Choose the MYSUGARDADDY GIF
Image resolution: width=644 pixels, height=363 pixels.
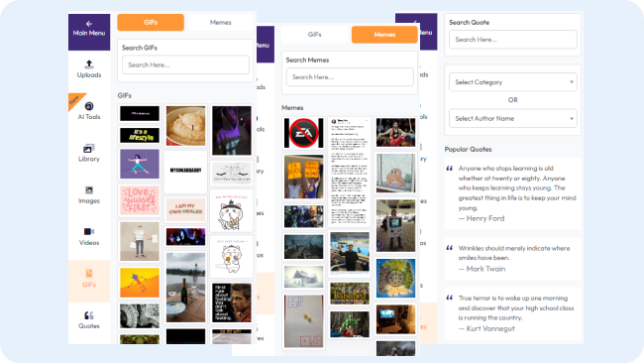click(x=185, y=171)
